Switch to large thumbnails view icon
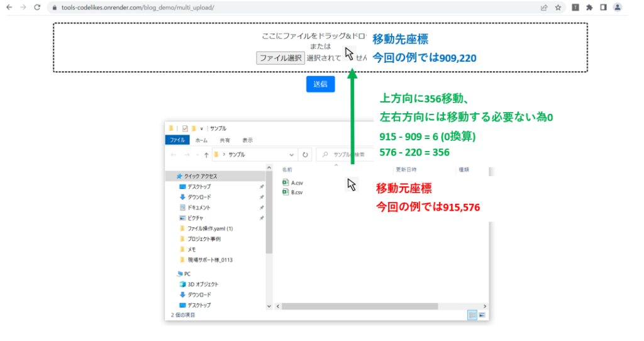644x341 pixels. (x=482, y=315)
